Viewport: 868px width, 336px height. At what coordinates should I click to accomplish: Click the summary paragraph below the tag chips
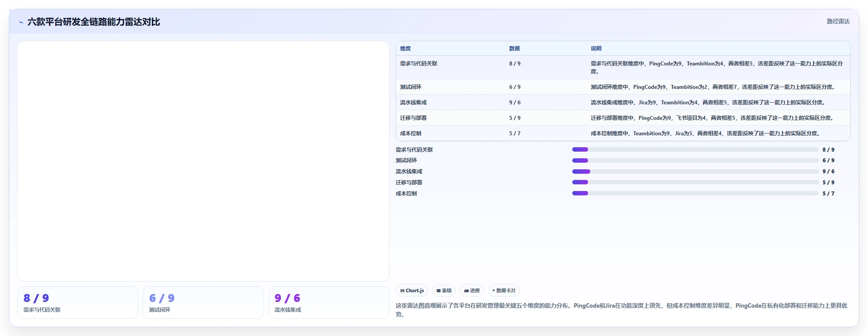(622, 310)
